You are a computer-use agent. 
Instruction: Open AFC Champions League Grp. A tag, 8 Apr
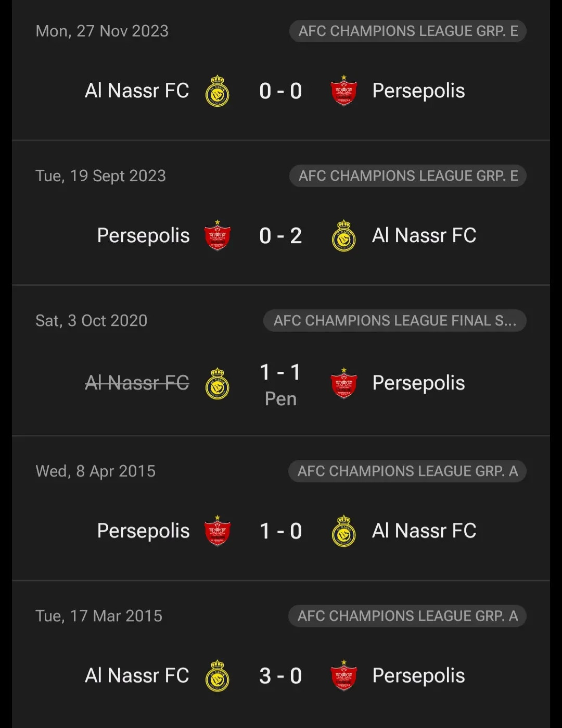point(407,471)
